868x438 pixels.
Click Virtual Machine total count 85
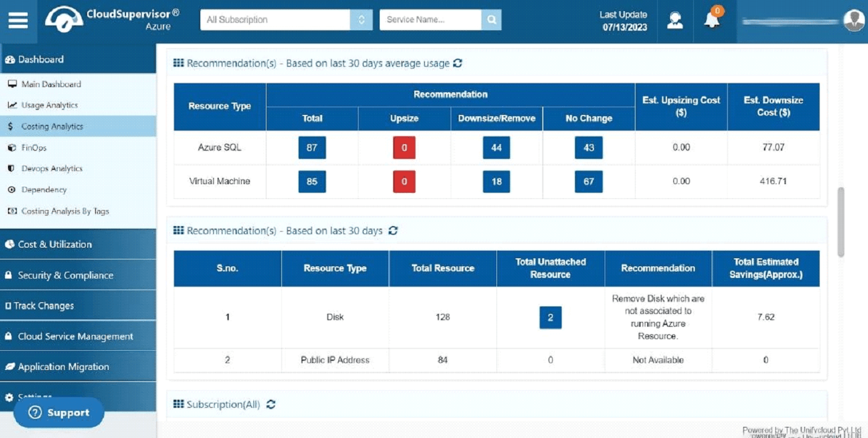click(312, 182)
